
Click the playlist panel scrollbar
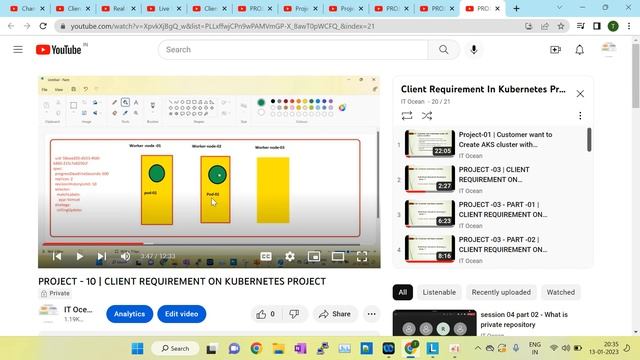[589, 140]
